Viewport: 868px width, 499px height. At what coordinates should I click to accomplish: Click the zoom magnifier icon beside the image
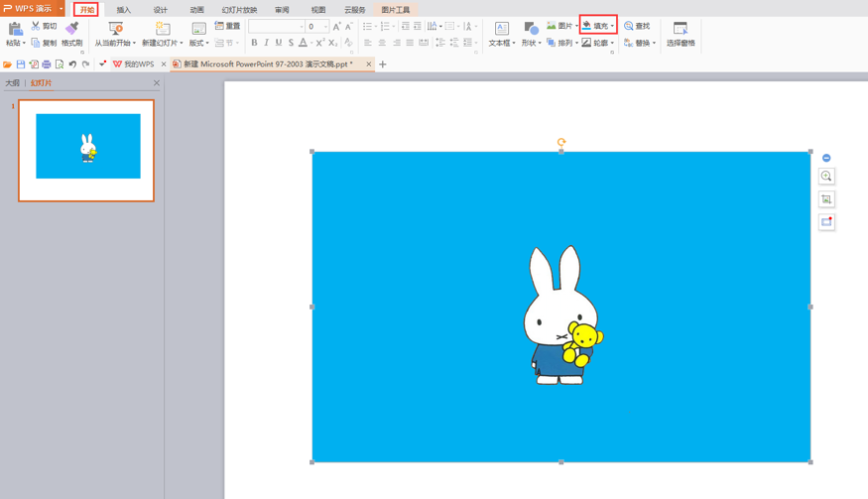point(826,177)
